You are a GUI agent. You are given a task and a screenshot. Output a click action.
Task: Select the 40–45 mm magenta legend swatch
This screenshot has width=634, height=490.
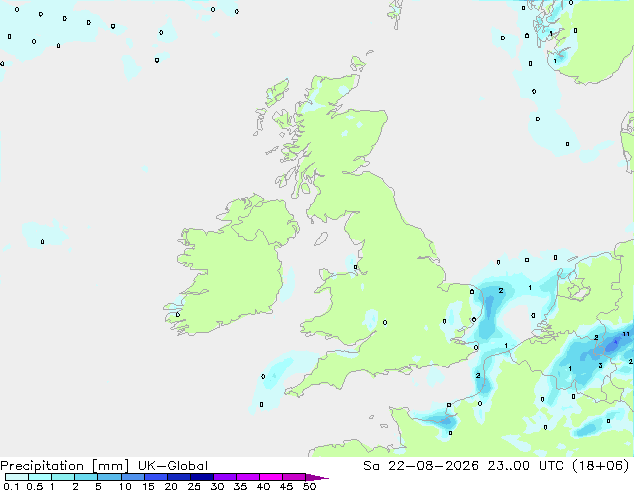click(271, 477)
